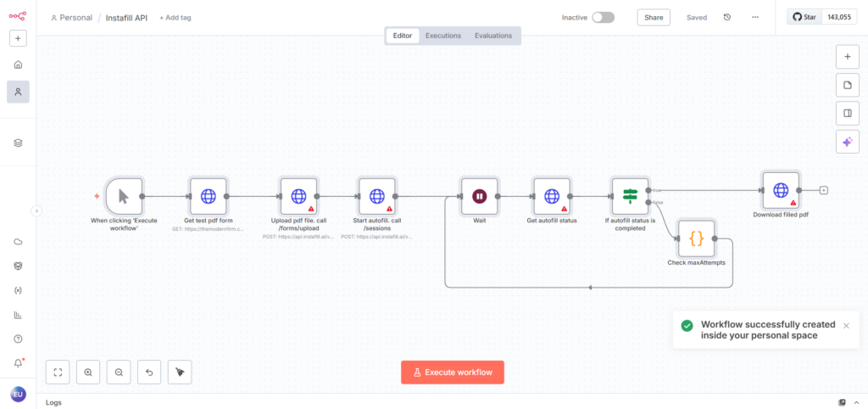The width and height of the screenshot is (868, 409).
Task: Click the Execute workflow button
Action: 453,373
